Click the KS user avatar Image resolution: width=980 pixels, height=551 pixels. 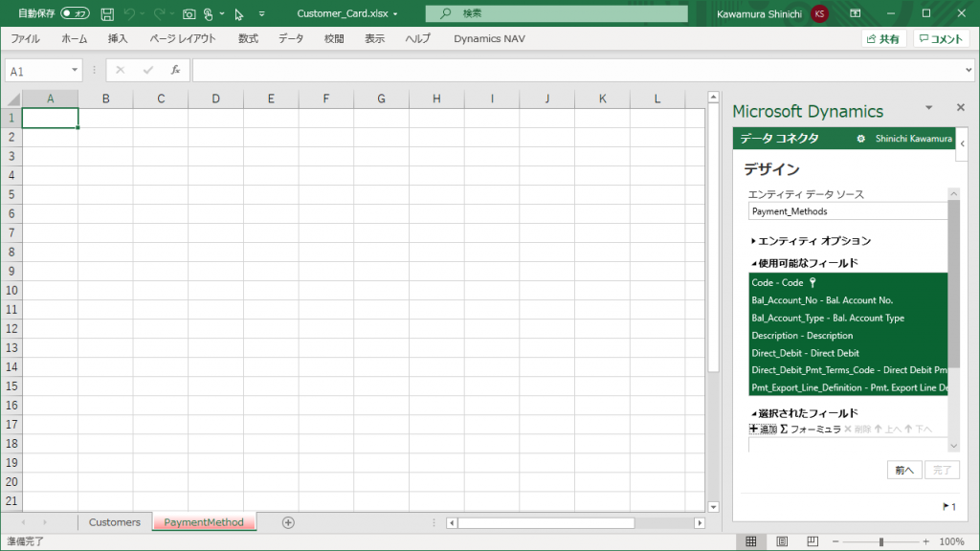(819, 13)
